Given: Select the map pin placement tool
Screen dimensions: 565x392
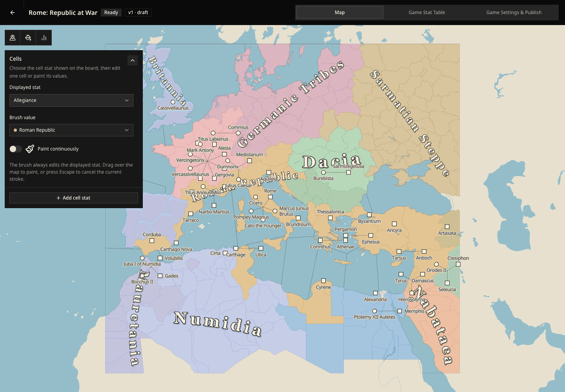Looking at the screenshot, I should point(13,38).
